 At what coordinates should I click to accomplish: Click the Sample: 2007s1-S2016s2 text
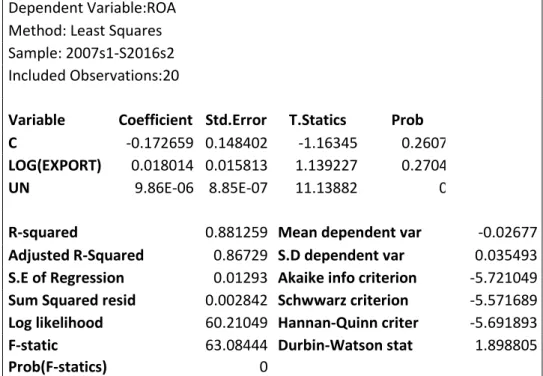[x=91, y=53]
